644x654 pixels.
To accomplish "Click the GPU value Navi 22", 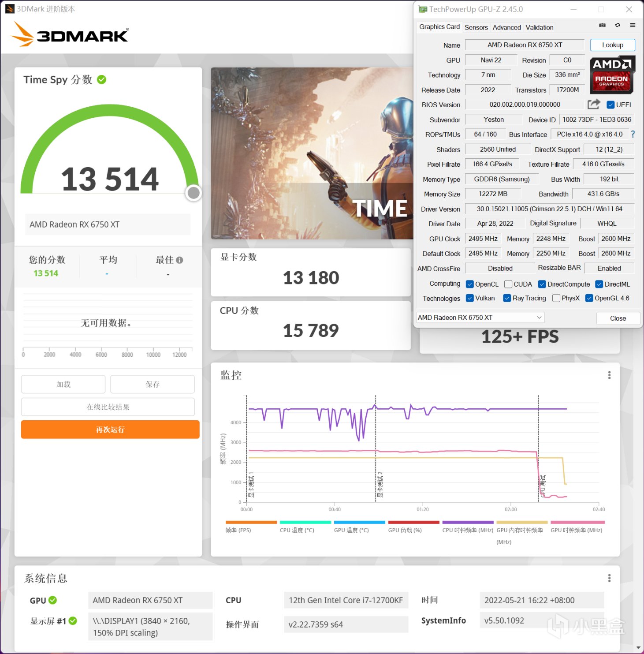I will pyautogui.click(x=491, y=60).
